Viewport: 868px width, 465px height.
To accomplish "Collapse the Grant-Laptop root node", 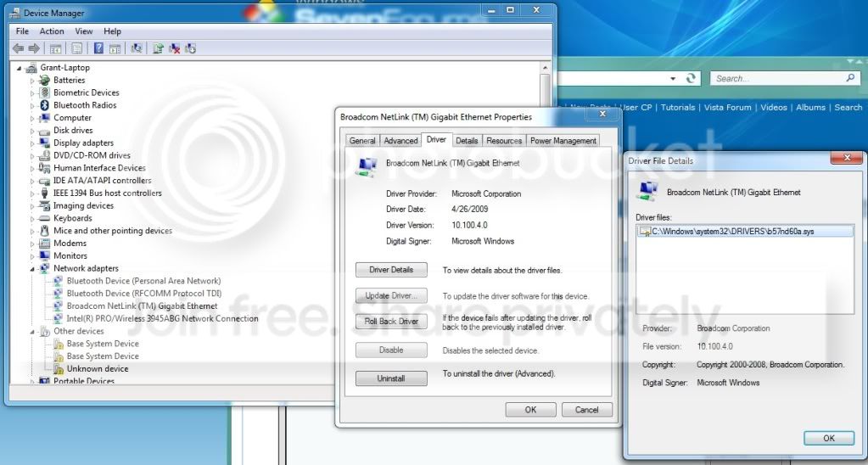I will [x=20, y=68].
